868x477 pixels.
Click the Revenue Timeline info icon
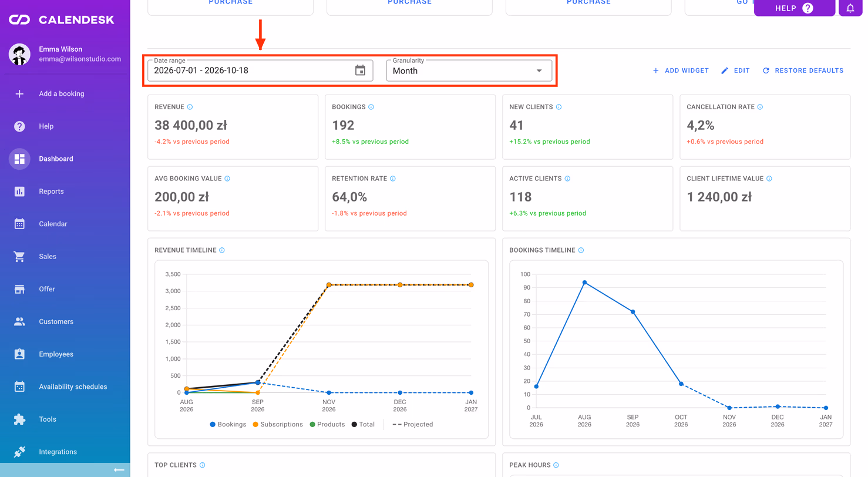point(222,250)
